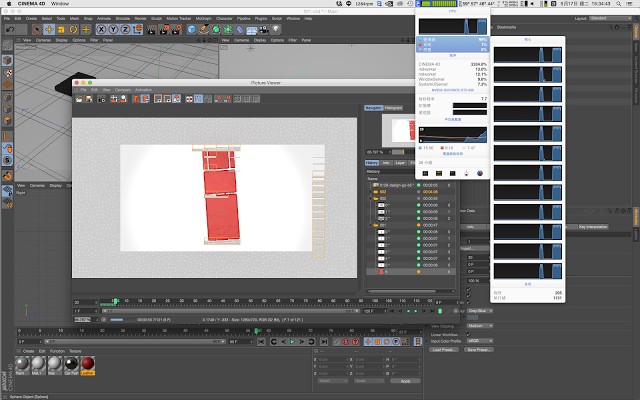The height and width of the screenshot is (400, 640).
Task: Select the red Leather material thumbnail
Action: pyautogui.click(x=88, y=363)
